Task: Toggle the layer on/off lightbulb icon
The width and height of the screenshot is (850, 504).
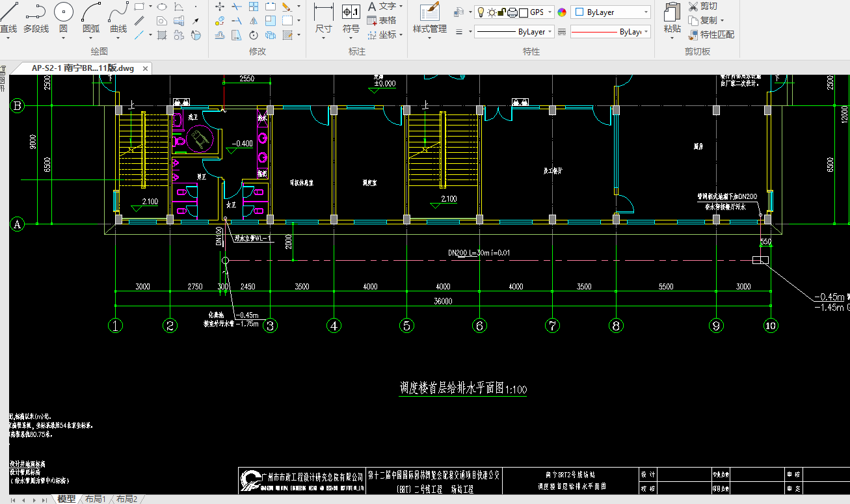Action: point(481,12)
